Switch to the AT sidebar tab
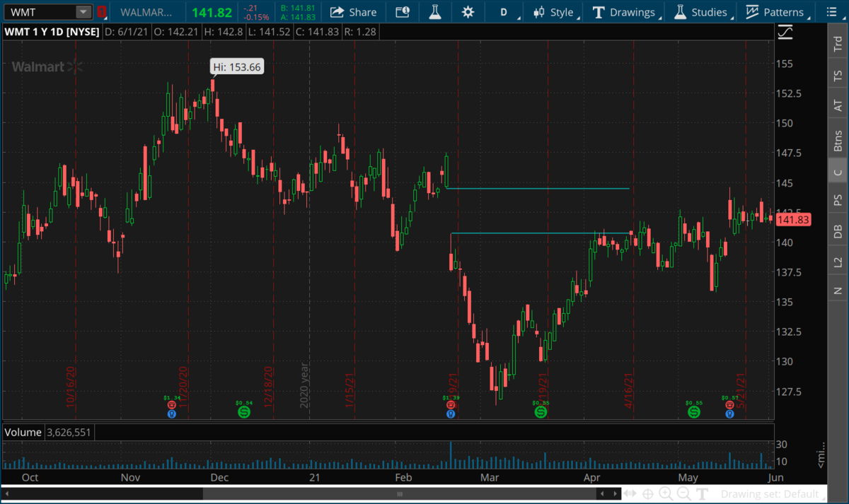Screen dimensions: 849x504 tap(838, 106)
